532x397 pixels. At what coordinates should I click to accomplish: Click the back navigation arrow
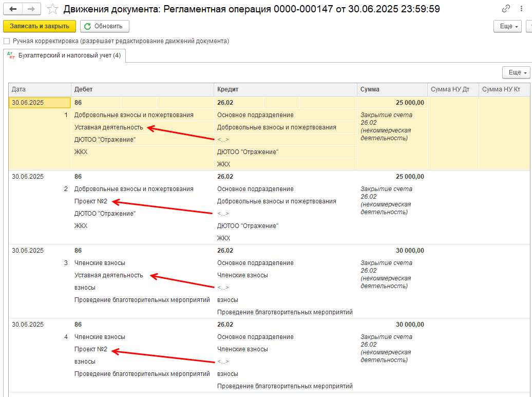pyautogui.click(x=13, y=9)
